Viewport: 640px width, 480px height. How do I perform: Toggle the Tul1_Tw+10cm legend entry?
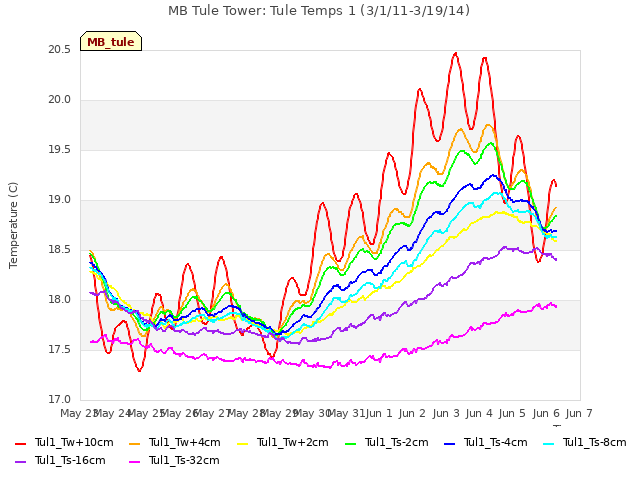64,442
